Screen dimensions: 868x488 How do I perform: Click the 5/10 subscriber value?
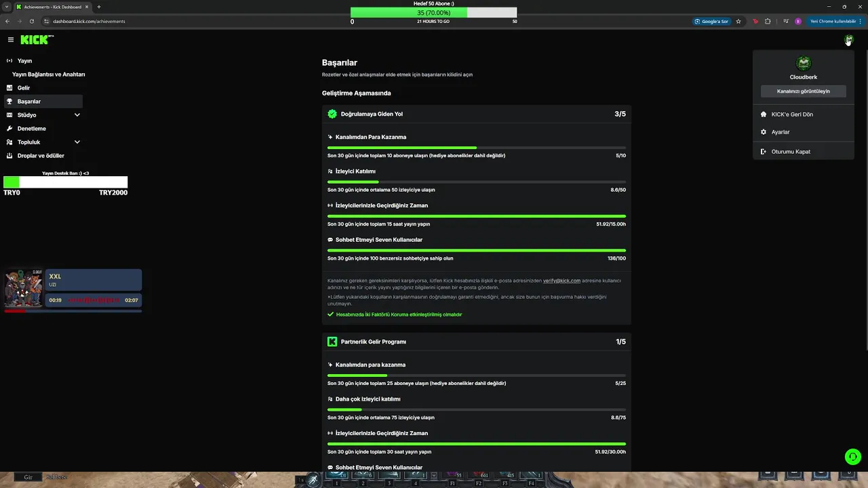[x=620, y=156]
